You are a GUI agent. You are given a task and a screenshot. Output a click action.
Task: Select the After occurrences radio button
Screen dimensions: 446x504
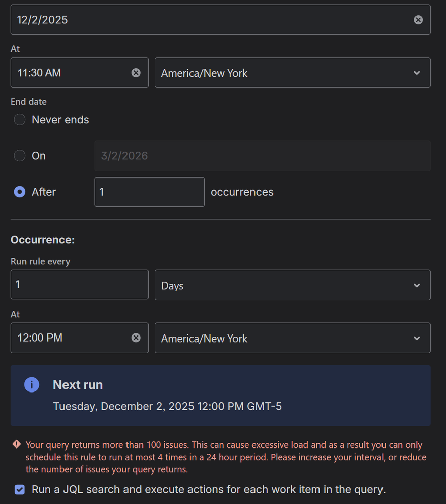[19, 192]
